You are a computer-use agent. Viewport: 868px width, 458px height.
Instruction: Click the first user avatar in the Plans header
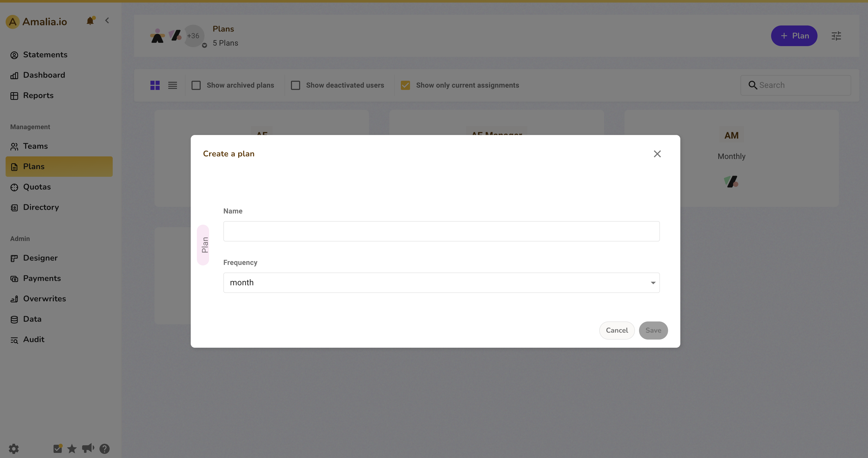click(x=157, y=36)
